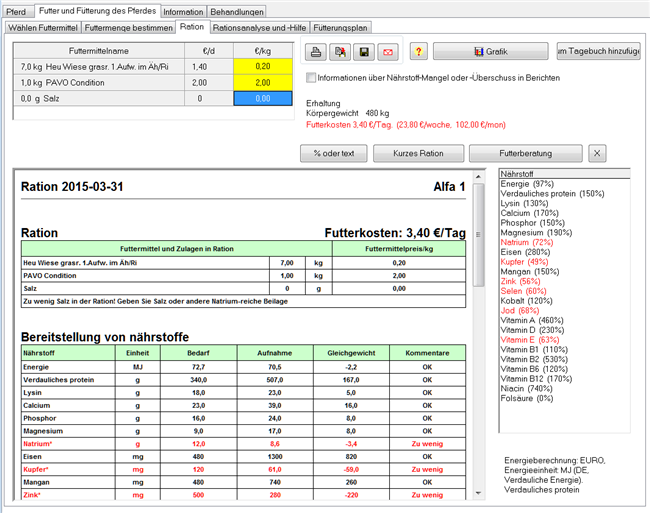This screenshot has width=650, height=513.
Task: Select Mangan (150%) in the nutrient list
Action: pos(530,272)
